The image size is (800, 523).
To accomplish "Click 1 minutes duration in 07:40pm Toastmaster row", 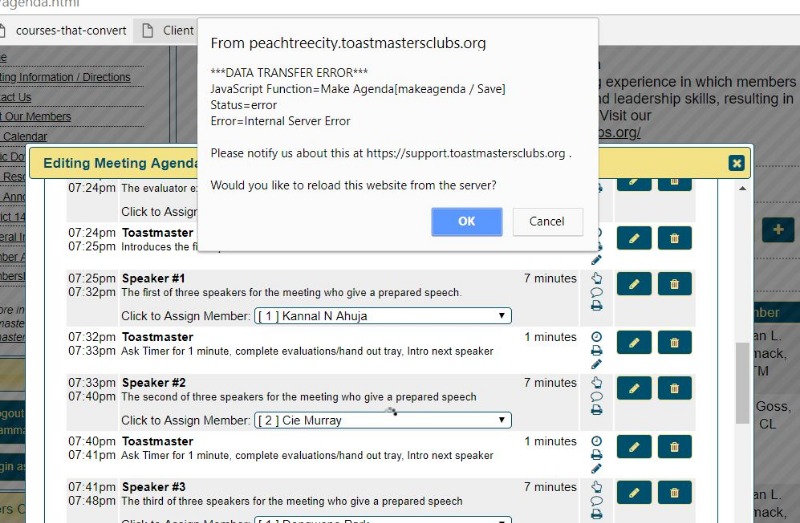I will pyautogui.click(x=550, y=441).
